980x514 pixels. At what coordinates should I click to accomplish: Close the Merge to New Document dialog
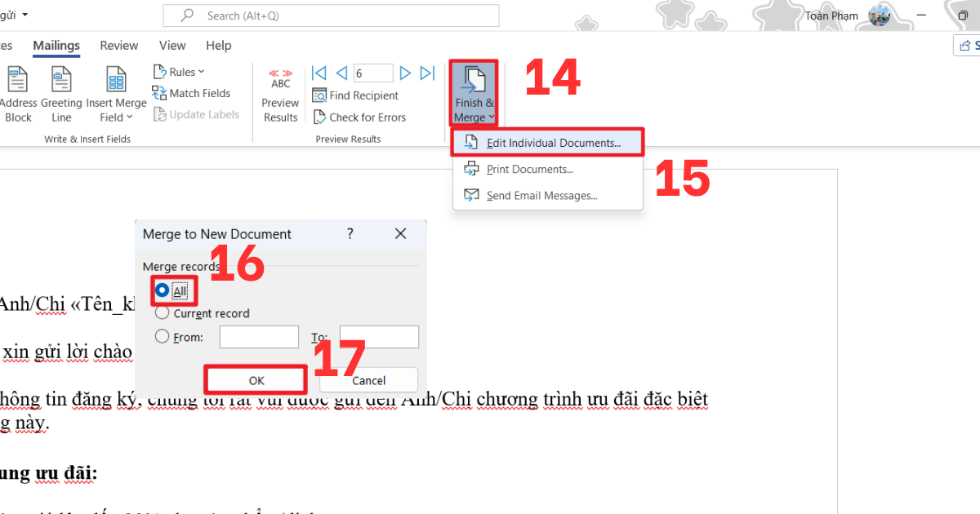(400, 234)
